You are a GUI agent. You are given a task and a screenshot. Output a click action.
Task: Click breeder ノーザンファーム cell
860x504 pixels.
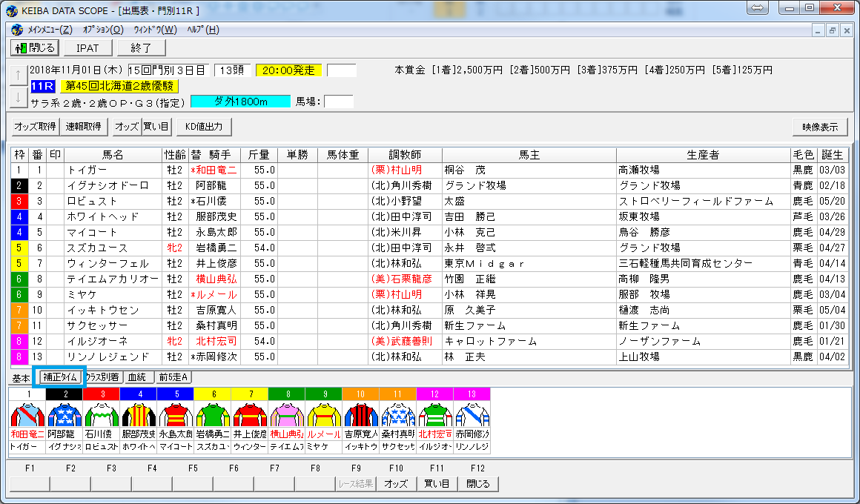coord(703,341)
